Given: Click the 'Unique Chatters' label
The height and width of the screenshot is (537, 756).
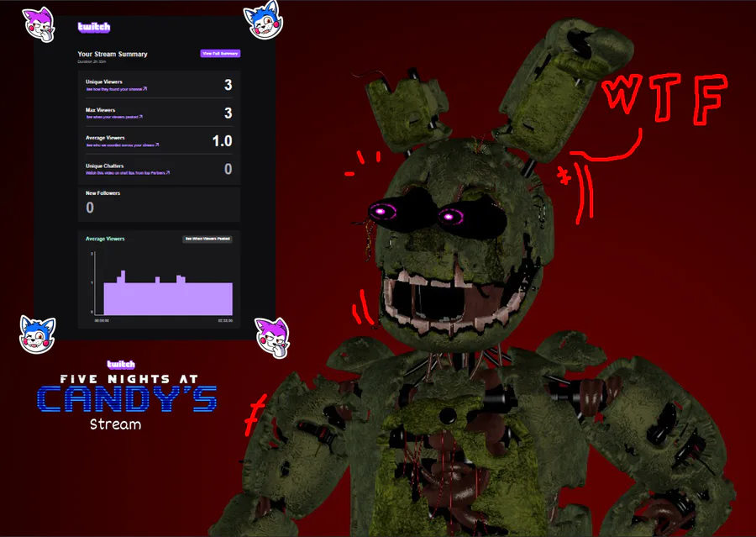Looking at the screenshot, I should 105,166.
